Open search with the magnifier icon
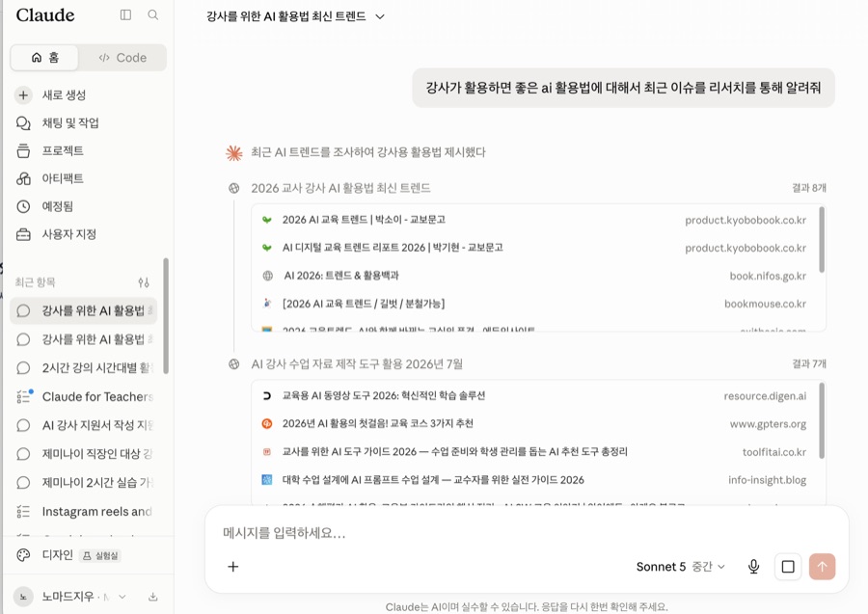Screen dimensions: 868x614 152,14
